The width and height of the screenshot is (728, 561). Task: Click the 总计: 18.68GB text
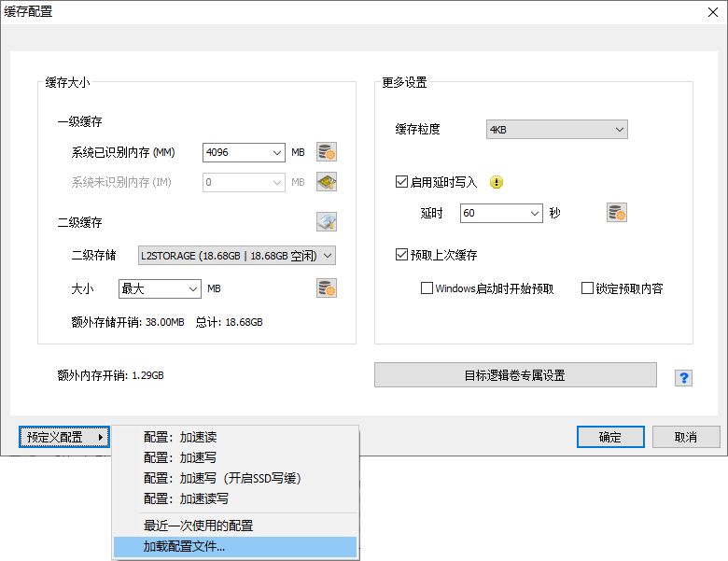point(229,322)
